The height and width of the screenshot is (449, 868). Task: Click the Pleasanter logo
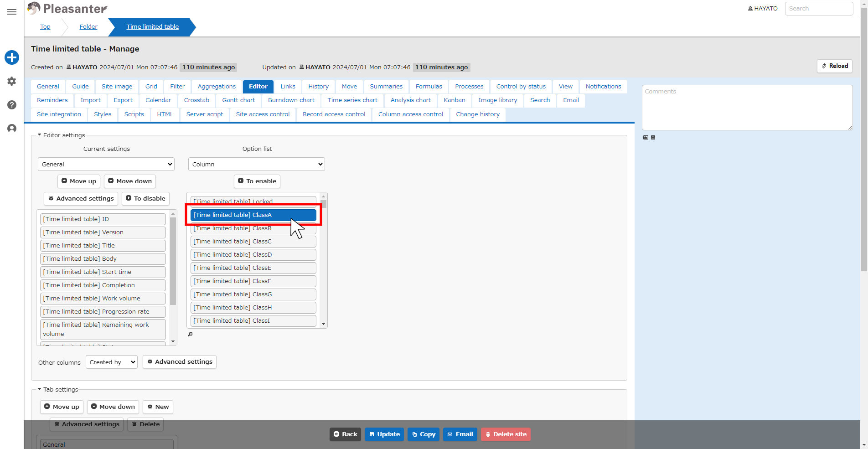67,8
